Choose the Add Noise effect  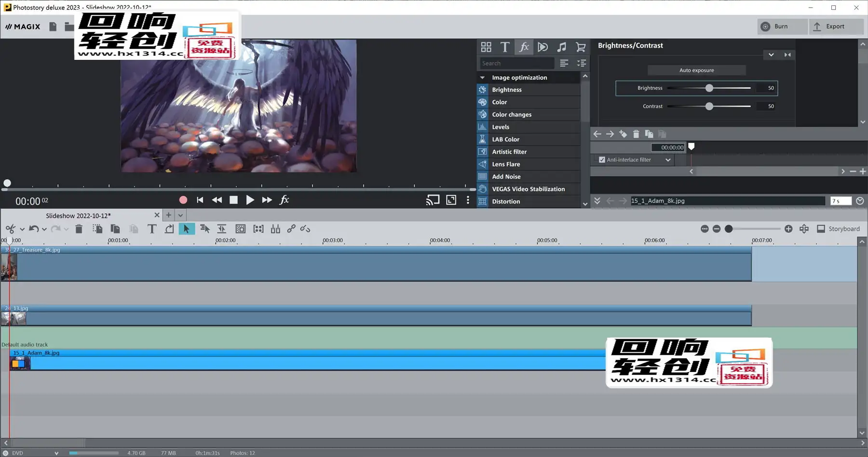529,177
